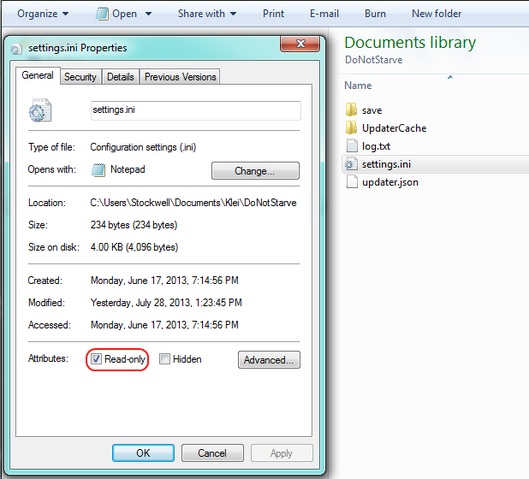Check the Hidden attribute checkbox
Screen dimensions: 529x479
pyautogui.click(x=164, y=359)
